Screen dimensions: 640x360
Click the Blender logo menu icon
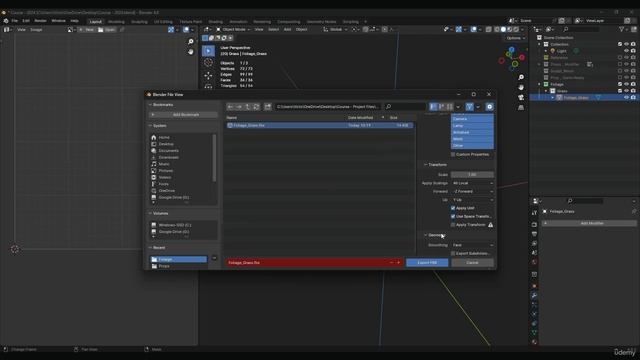coord(6,20)
